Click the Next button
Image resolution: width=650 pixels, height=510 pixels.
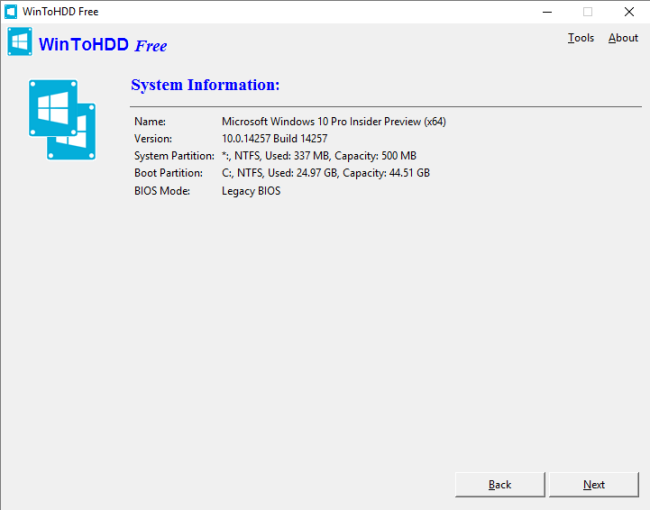594,484
